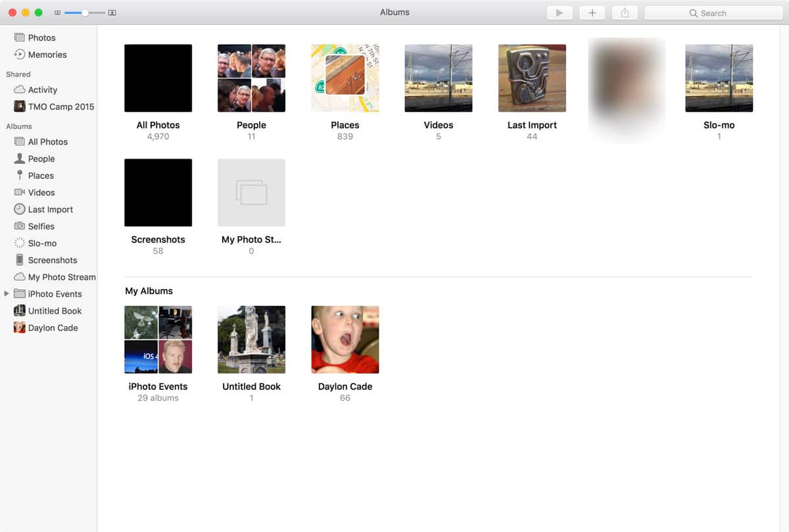Image resolution: width=789 pixels, height=532 pixels.
Task: Click the zoom-out small thumbnail icon
Action: [57, 12]
